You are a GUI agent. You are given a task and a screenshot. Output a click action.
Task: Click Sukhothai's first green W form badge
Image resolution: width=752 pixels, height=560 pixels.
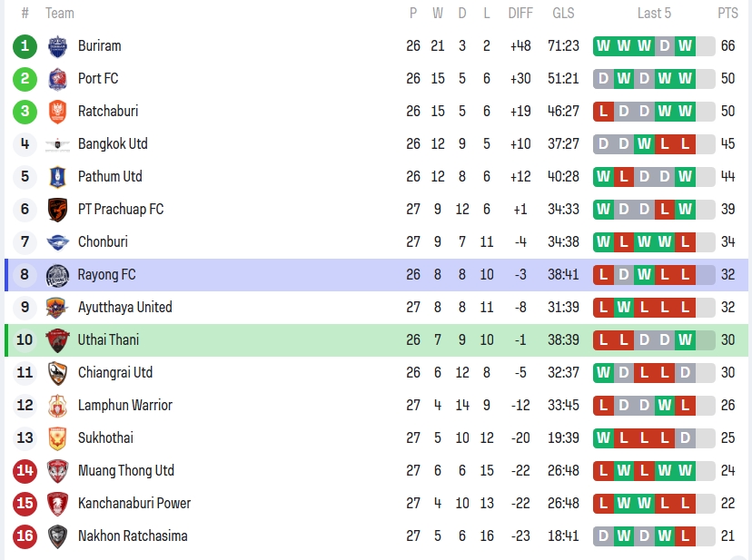603,438
